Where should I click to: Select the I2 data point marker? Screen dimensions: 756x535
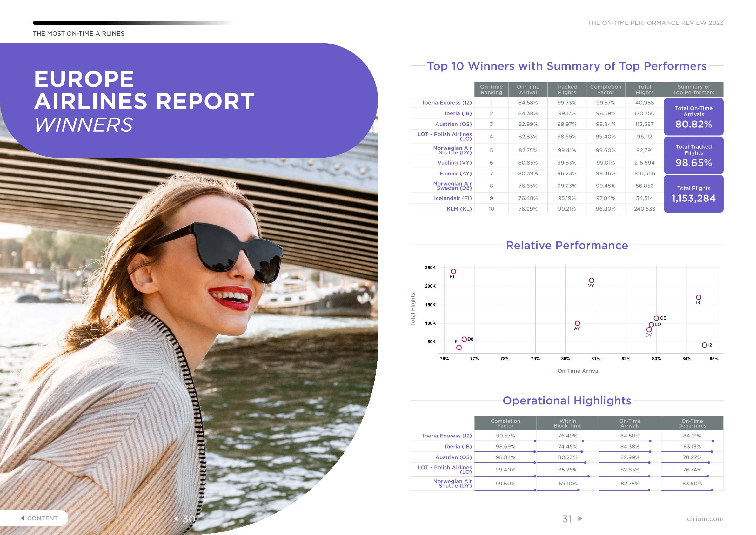[x=704, y=345]
